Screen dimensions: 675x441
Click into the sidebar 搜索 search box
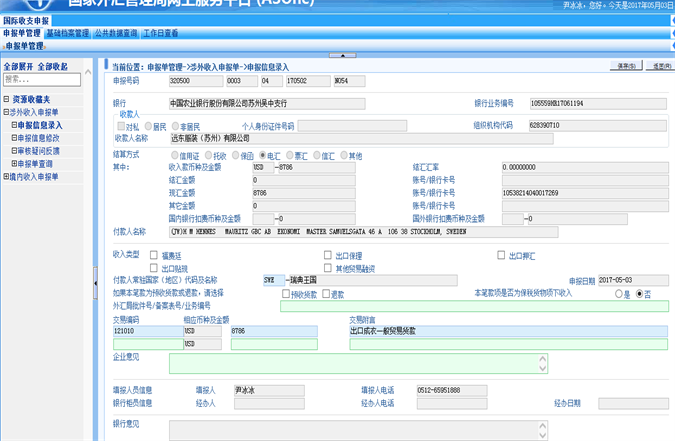pos(40,80)
